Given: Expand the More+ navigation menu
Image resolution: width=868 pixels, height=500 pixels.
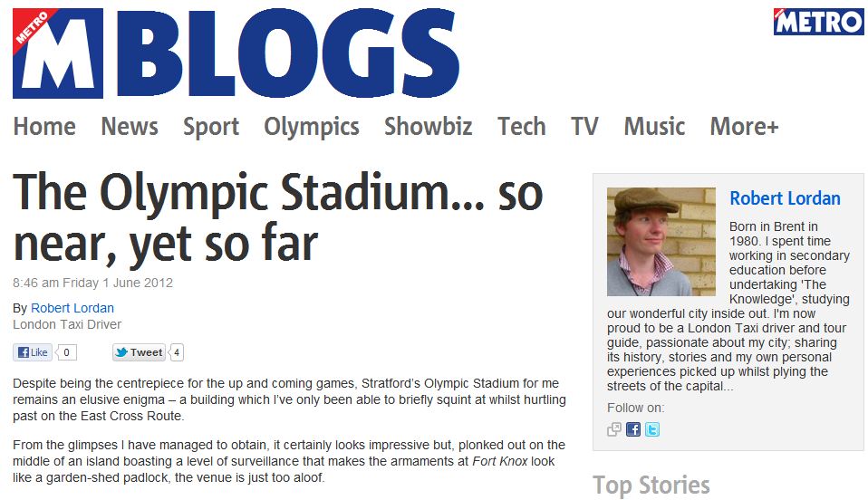Looking at the screenshot, I should pyautogui.click(x=744, y=127).
